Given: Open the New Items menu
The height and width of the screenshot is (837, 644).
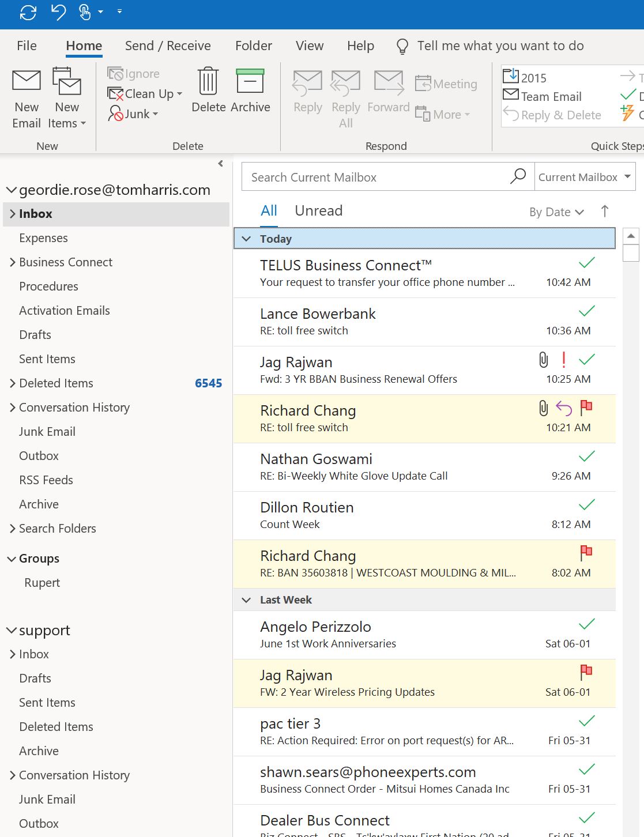Looking at the screenshot, I should pos(67,99).
